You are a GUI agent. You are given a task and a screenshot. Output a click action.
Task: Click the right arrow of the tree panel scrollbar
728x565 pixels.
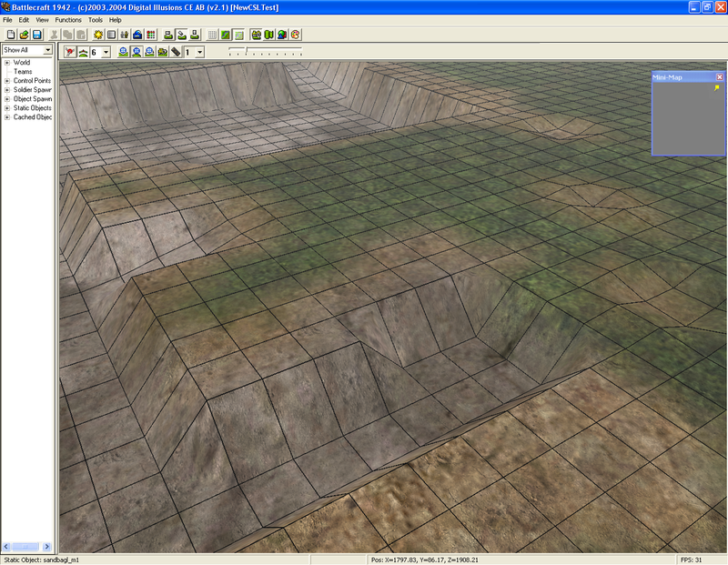(x=47, y=547)
